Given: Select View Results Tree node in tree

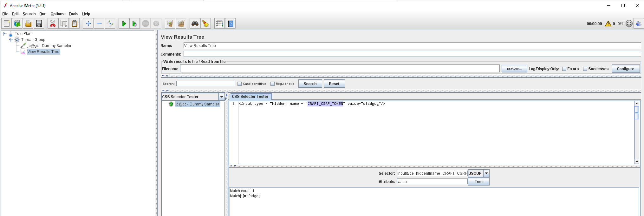Looking at the screenshot, I should pyautogui.click(x=43, y=52).
